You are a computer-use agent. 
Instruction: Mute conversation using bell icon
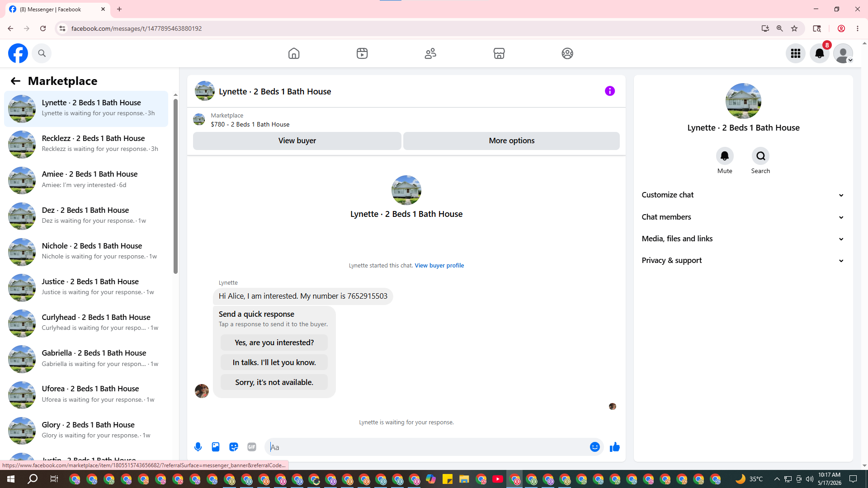[725, 156]
